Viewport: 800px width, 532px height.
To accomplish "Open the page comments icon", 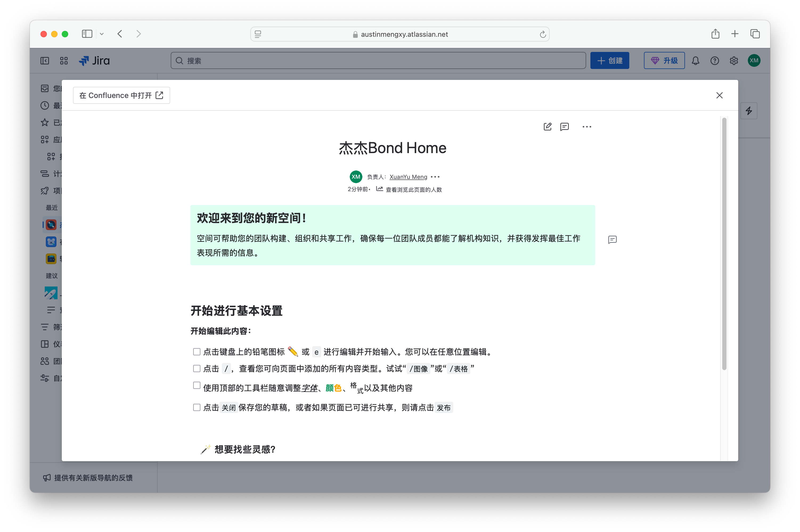I will pyautogui.click(x=564, y=126).
